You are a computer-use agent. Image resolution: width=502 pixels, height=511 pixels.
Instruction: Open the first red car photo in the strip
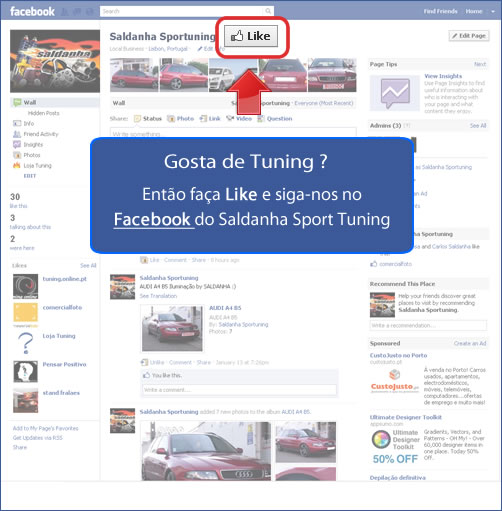pyautogui.click(x=134, y=75)
